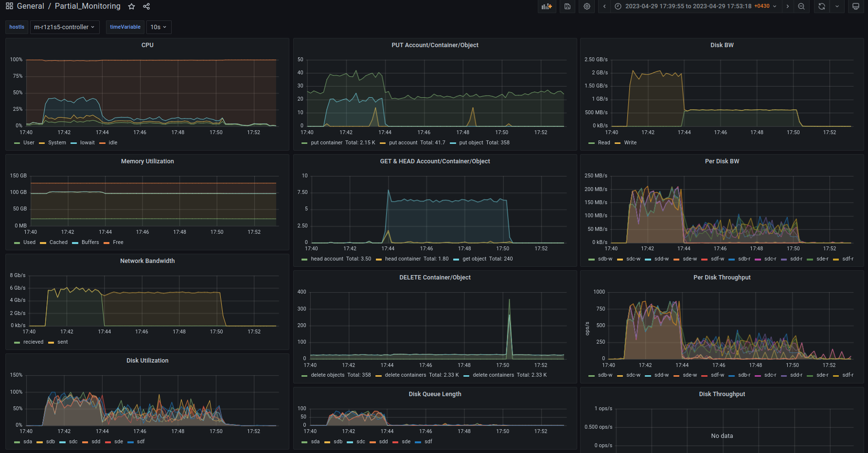Open the dashboards grid icon beside General
The height and width of the screenshot is (453, 868).
click(x=9, y=6)
